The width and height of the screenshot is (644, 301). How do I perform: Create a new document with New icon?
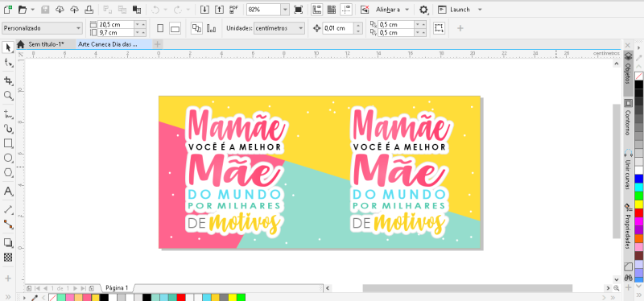click(x=7, y=10)
